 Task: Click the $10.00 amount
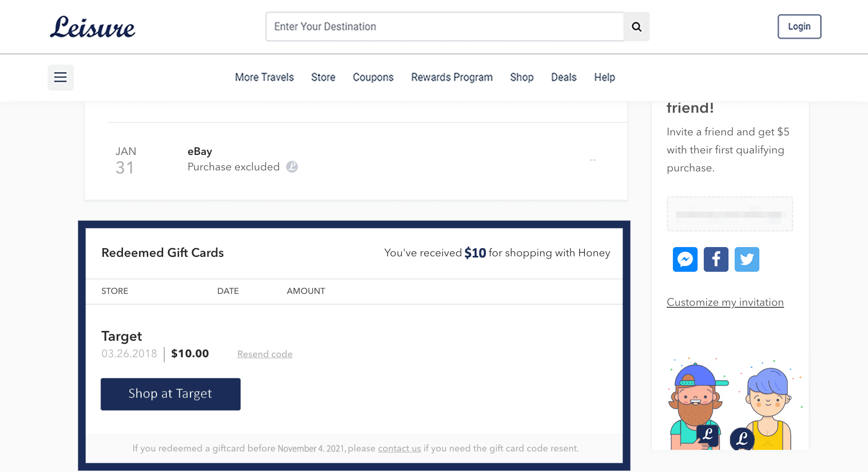click(x=190, y=354)
